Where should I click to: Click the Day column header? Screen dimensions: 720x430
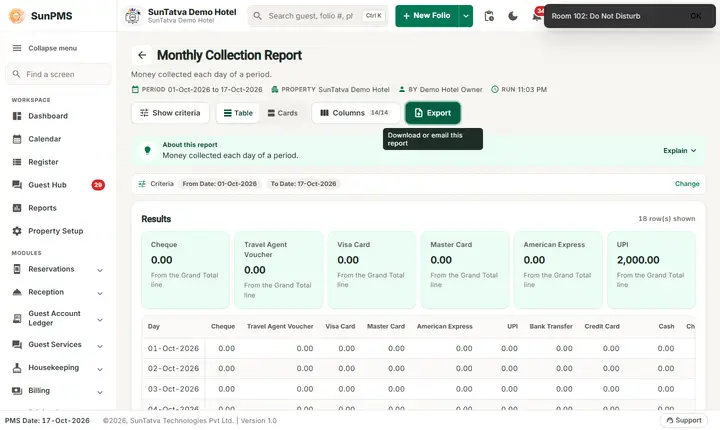click(154, 326)
